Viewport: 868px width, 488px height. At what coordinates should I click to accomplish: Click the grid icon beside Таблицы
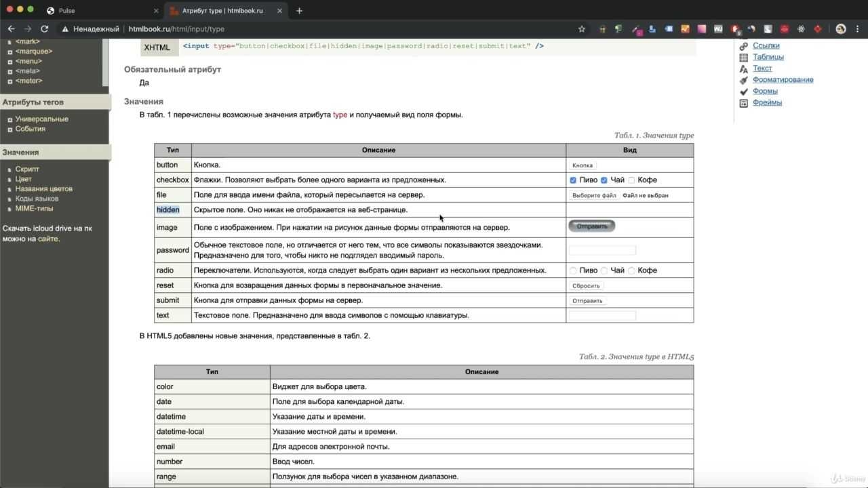(x=744, y=58)
